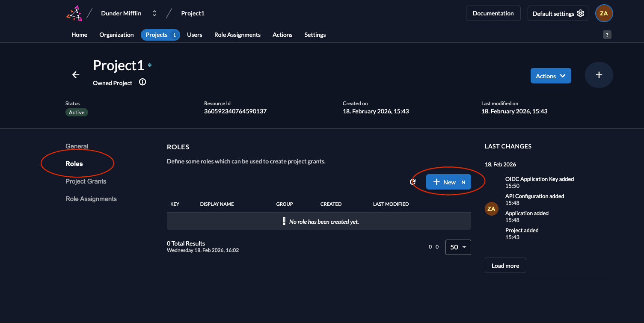Select Project Grants in the sidebar

(86, 181)
